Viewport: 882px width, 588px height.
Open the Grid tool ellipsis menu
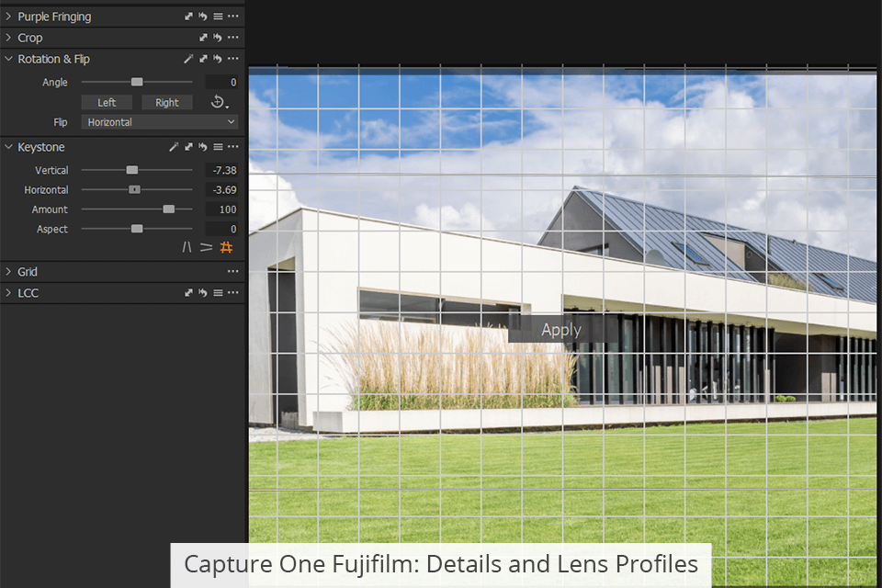click(x=232, y=271)
